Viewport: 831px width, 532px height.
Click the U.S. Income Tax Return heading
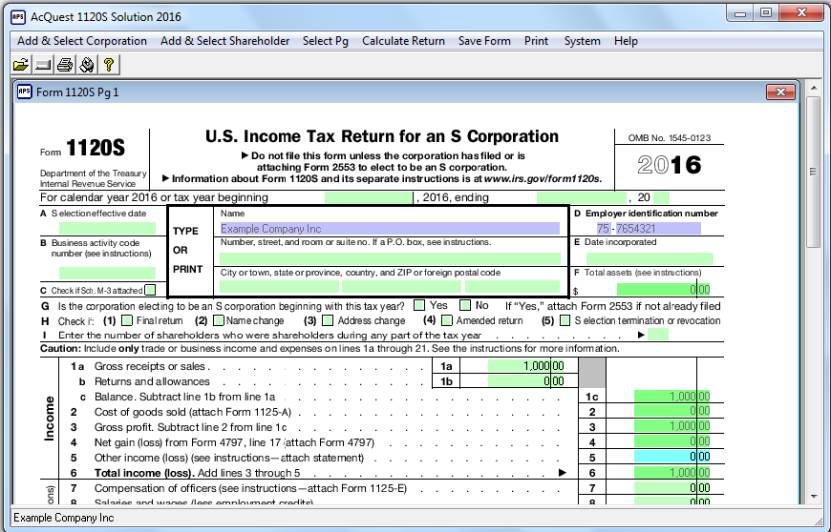(x=382, y=136)
